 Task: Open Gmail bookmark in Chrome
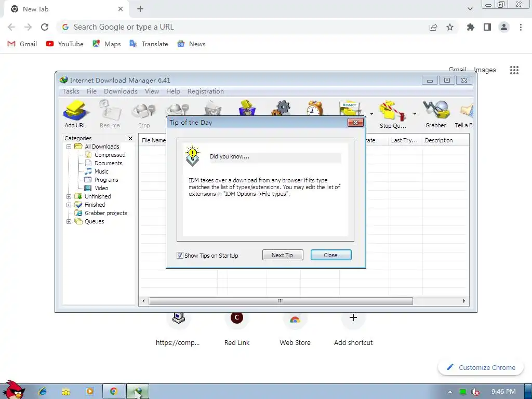click(22, 44)
